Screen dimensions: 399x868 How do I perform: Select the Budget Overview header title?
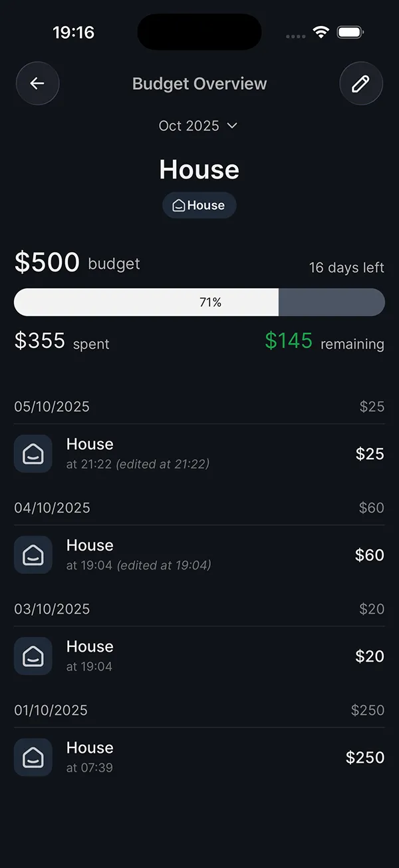(x=199, y=83)
